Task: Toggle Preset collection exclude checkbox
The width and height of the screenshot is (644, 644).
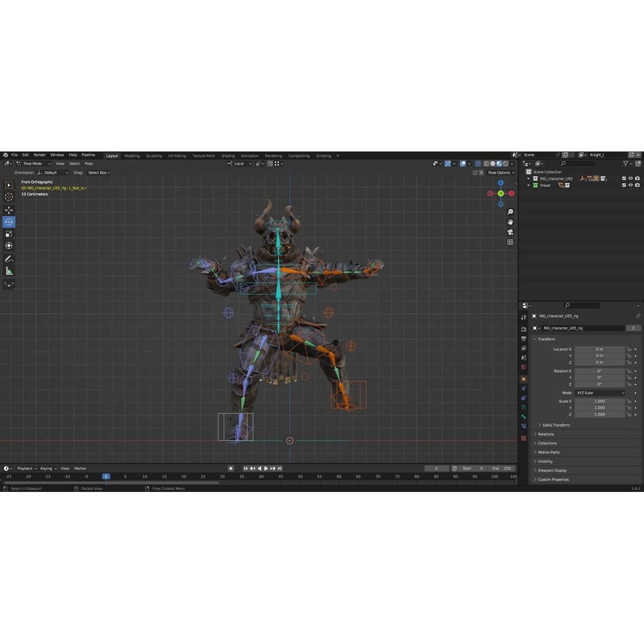Action: pos(624,185)
